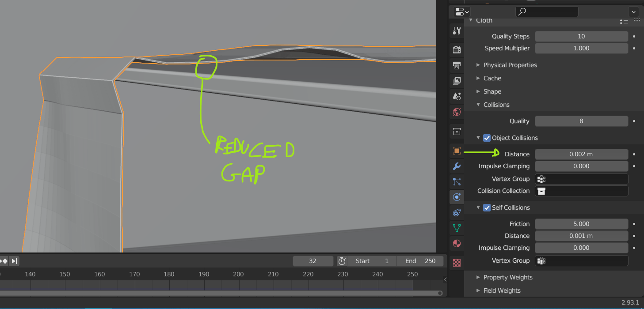Open the Modifier Properties wrench icon
The image size is (644, 309).
[457, 166]
